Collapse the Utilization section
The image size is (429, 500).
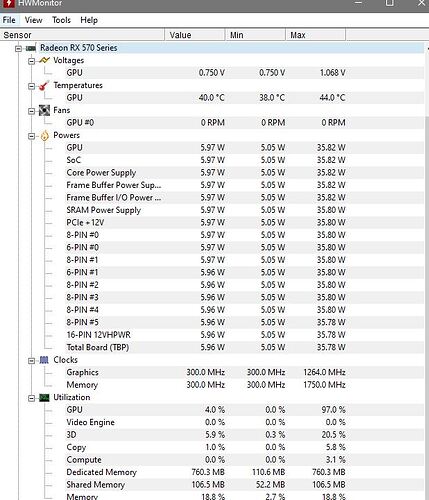31,398
